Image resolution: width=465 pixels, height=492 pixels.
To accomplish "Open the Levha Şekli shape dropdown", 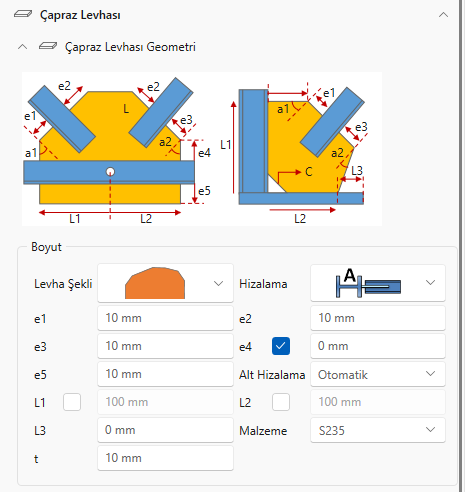I will [x=165, y=283].
